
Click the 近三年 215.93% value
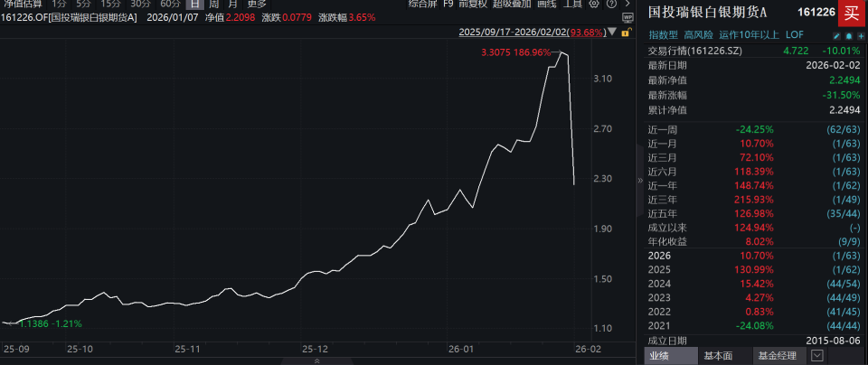[x=755, y=200]
